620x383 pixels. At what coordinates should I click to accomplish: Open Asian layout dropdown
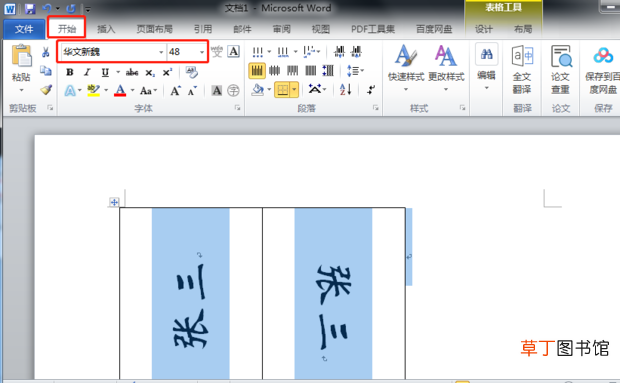click(x=317, y=90)
